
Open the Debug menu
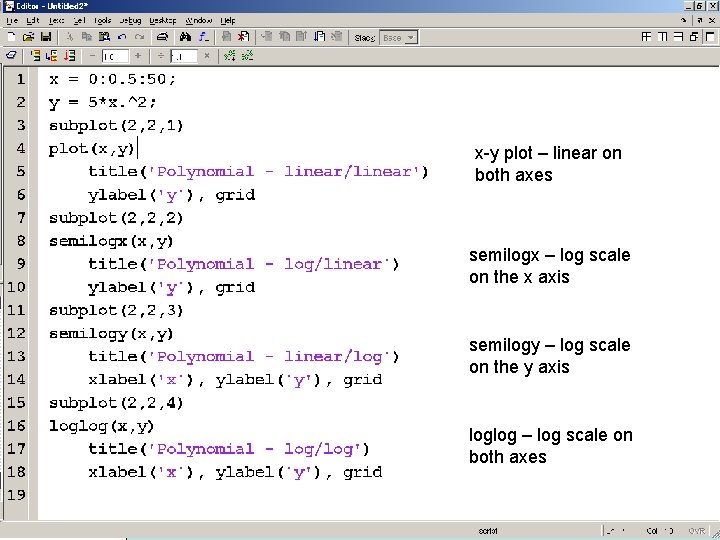point(130,21)
